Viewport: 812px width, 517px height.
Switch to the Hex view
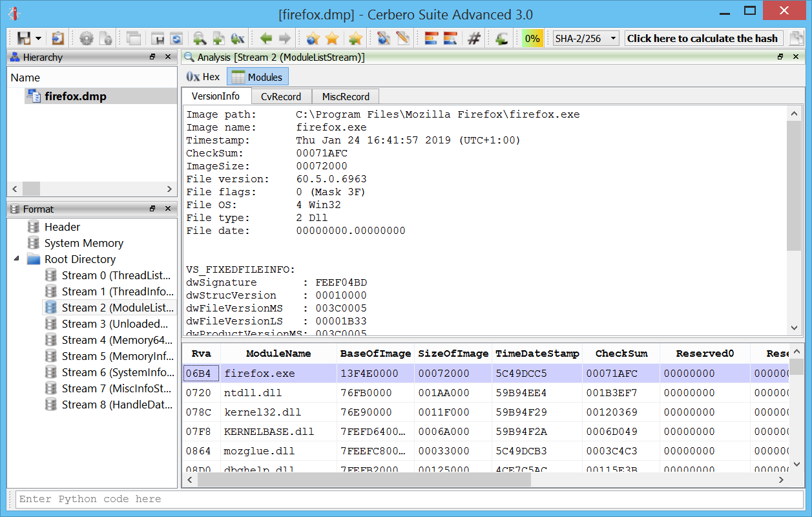(x=203, y=77)
